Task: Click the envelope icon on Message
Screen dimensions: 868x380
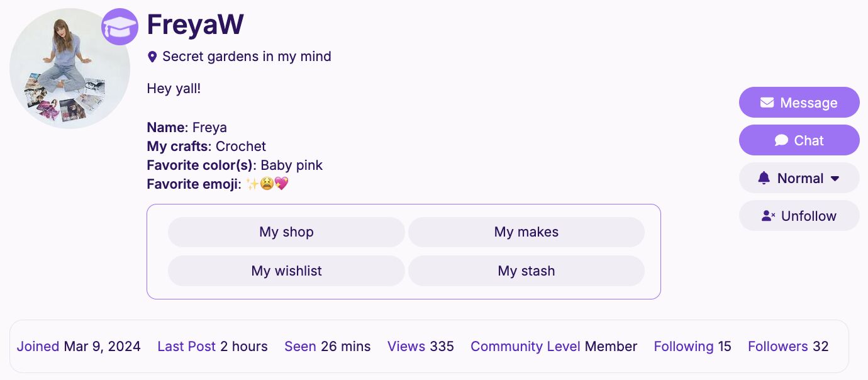Action: click(767, 103)
